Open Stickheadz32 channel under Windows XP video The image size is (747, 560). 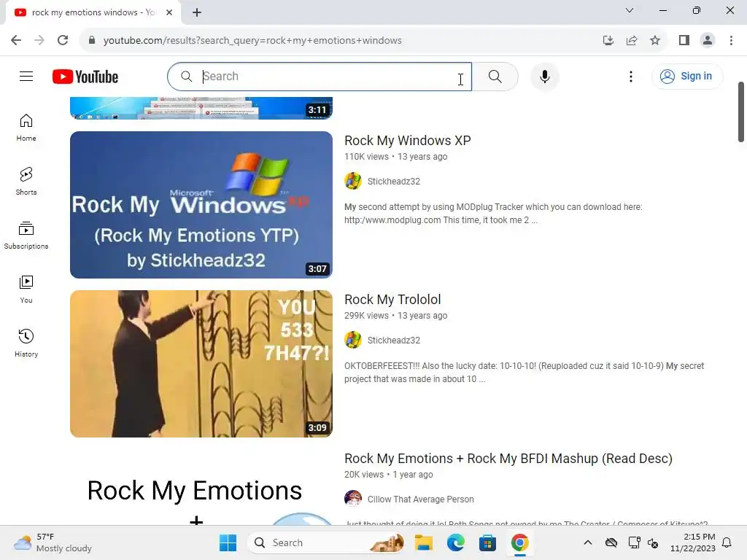(393, 182)
